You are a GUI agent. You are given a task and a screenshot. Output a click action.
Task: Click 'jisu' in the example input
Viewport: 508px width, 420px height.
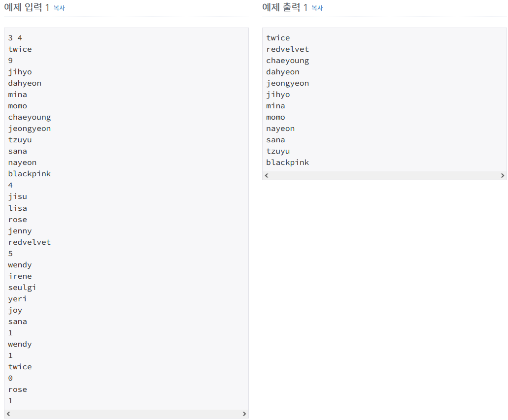[x=18, y=196]
